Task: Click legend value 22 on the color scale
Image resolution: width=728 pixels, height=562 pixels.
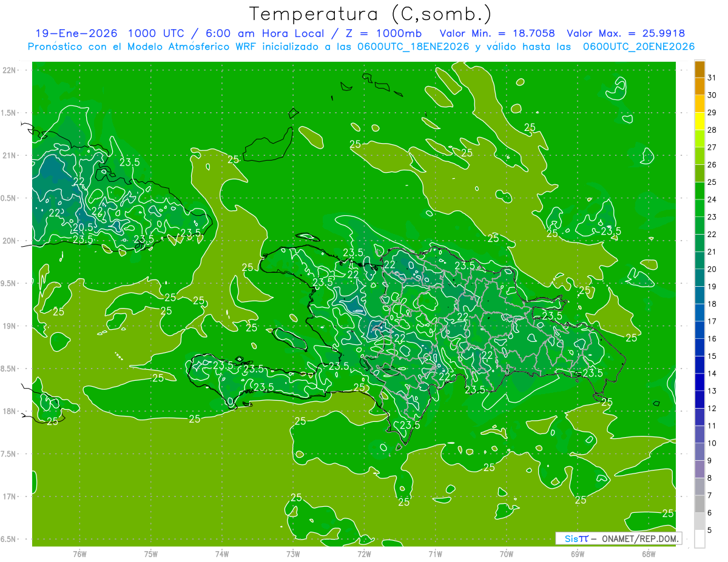Action: click(712, 235)
